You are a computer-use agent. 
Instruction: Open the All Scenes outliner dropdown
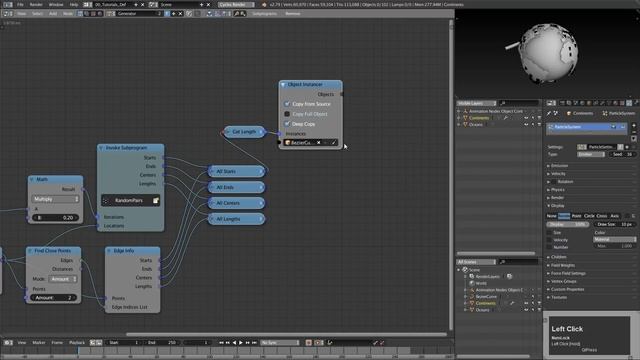476,262
